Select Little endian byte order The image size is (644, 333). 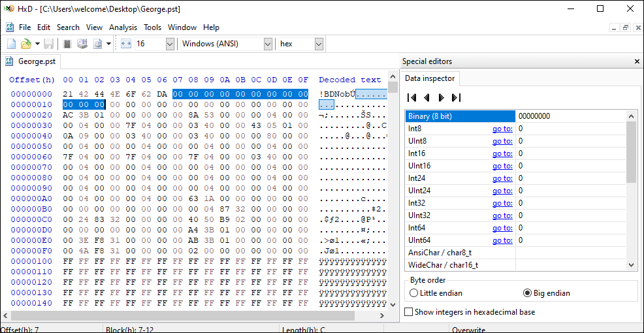pyautogui.click(x=436, y=293)
